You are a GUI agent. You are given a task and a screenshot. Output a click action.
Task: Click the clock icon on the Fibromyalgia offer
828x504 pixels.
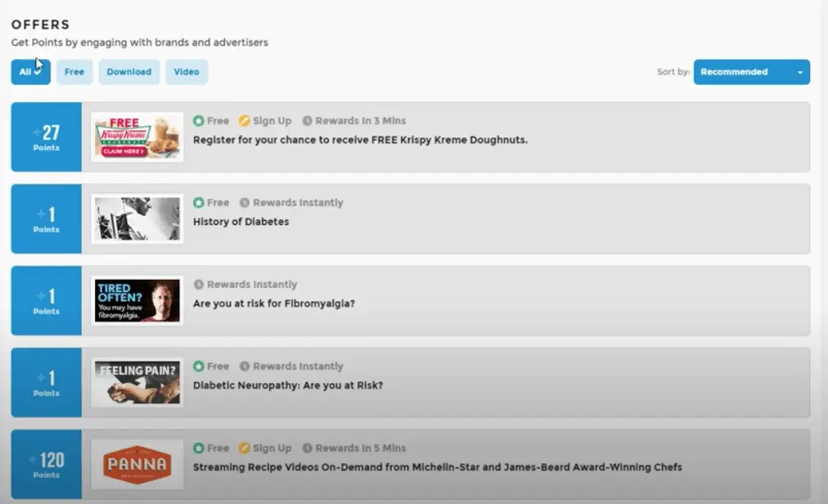(x=199, y=285)
